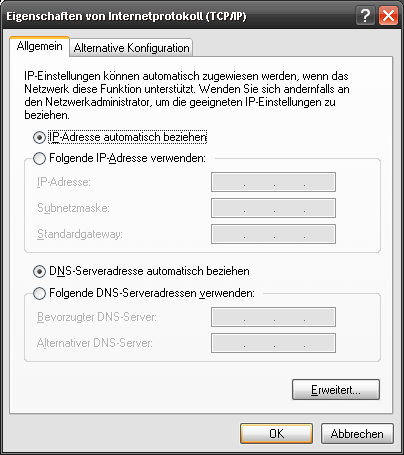404x455 pixels.
Task: Select Folgende DNS-Serveradressen verwenden option
Action: tap(39, 293)
